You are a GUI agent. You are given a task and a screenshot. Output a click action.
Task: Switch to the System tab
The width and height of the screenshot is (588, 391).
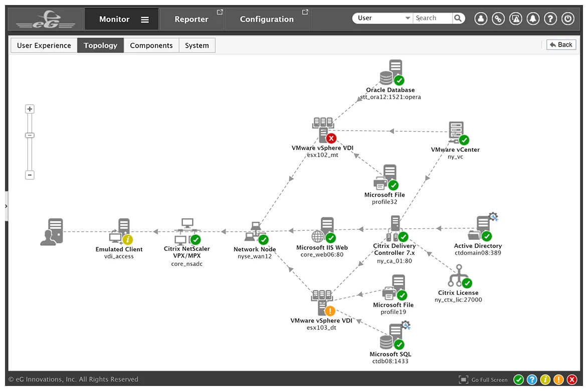(197, 46)
